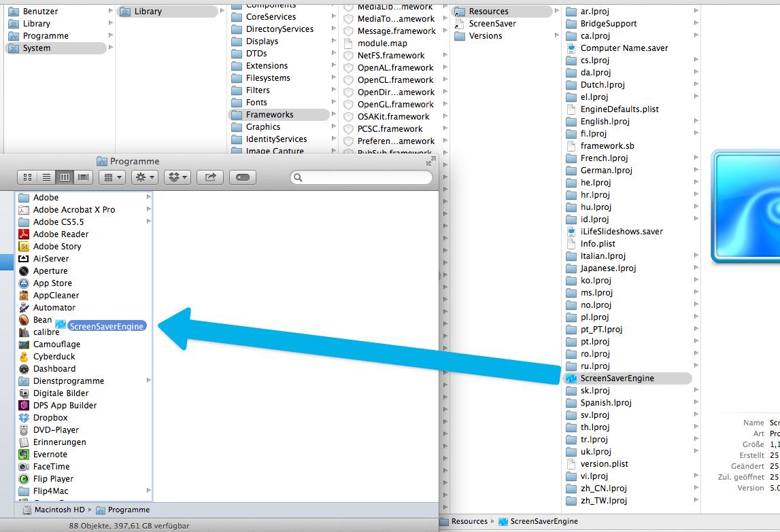
Task: Toggle full screen for Programme window
Action: (x=430, y=161)
